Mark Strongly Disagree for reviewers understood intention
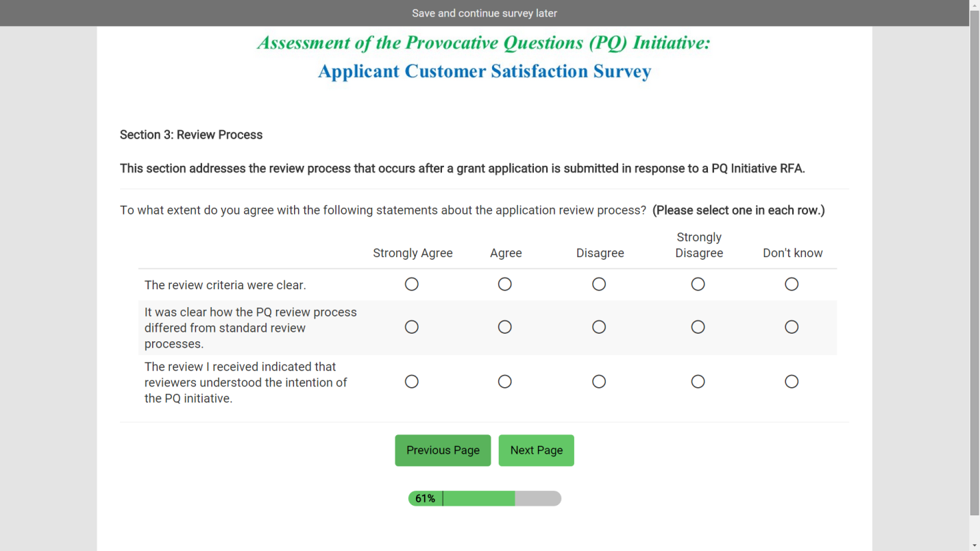The height and width of the screenshot is (551, 980). (x=698, y=382)
